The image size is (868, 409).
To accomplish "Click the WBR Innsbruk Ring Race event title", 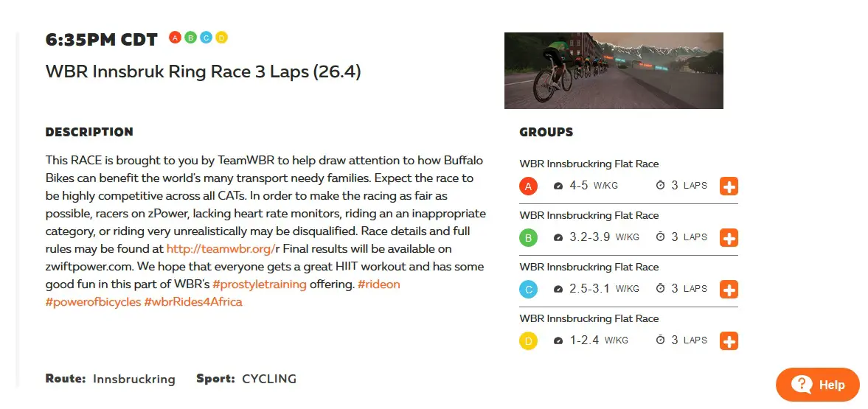I will pos(203,71).
